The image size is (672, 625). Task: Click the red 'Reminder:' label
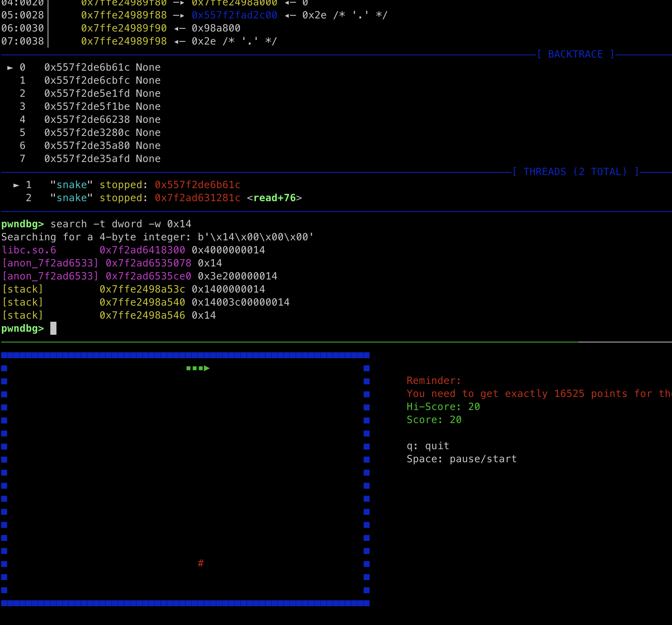coord(434,380)
